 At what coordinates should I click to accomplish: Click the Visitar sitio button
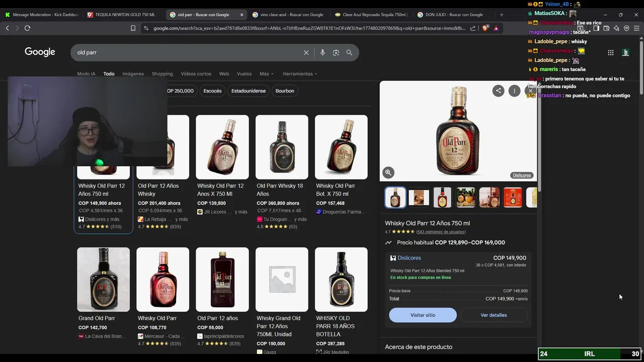pos(423,315)
